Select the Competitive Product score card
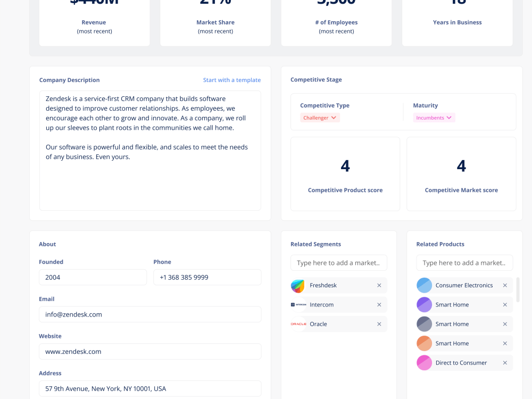The image size is (532, 399). point(345,174)
